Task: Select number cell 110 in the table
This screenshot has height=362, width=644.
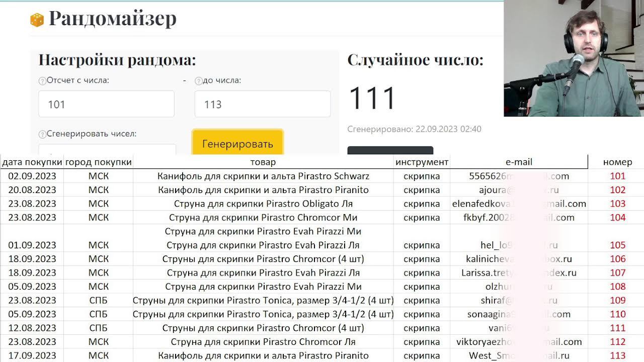Action: [617, 314]
